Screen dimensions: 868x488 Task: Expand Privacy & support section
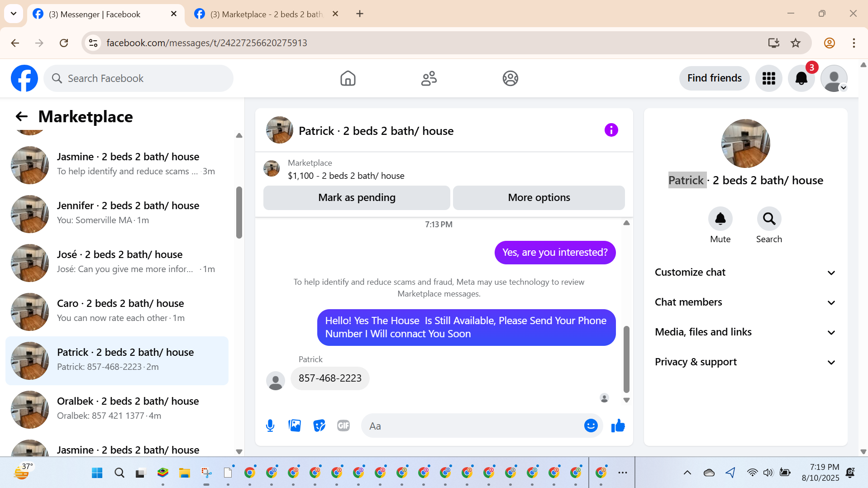(x=745, y=362)
